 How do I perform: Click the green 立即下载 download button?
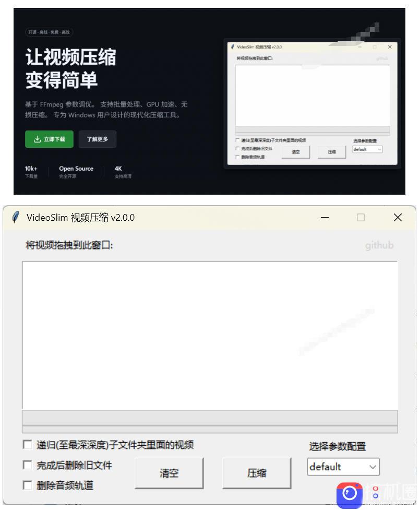pyautogui.click(x=49, y=139)
